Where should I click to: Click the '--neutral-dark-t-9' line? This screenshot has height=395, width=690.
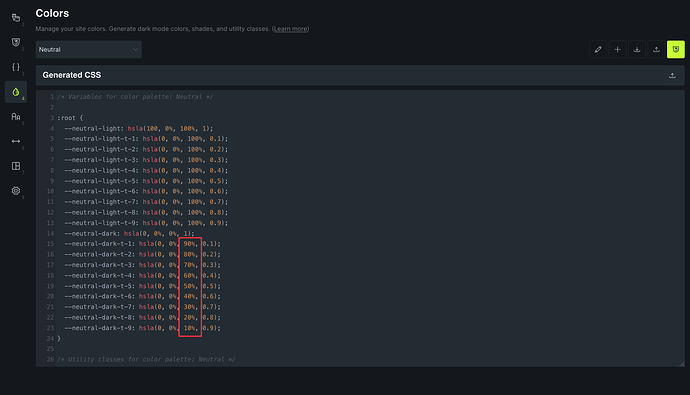[143, 328]
